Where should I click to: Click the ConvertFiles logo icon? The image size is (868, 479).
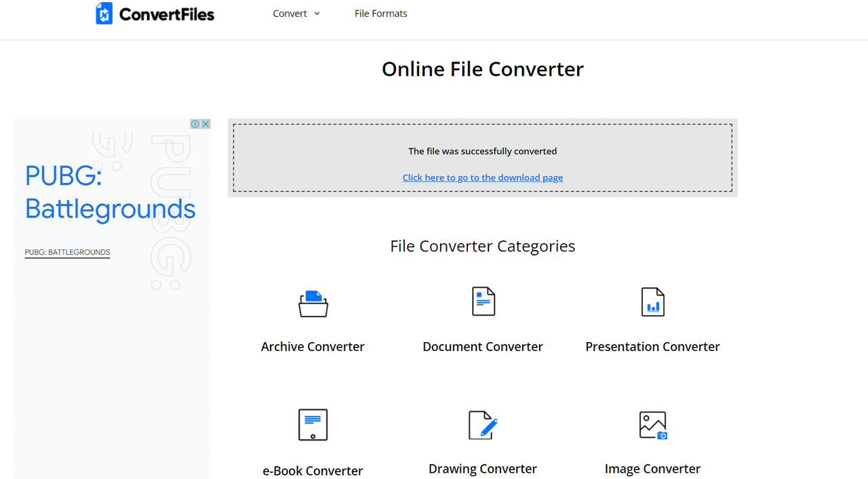pyautogui.click(x=104, y=14)
